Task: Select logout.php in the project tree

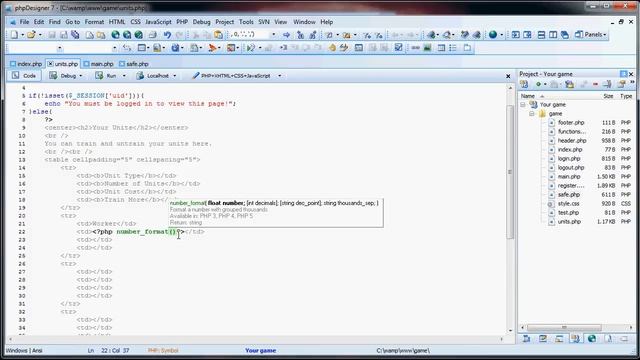Action: coord(571,168)
